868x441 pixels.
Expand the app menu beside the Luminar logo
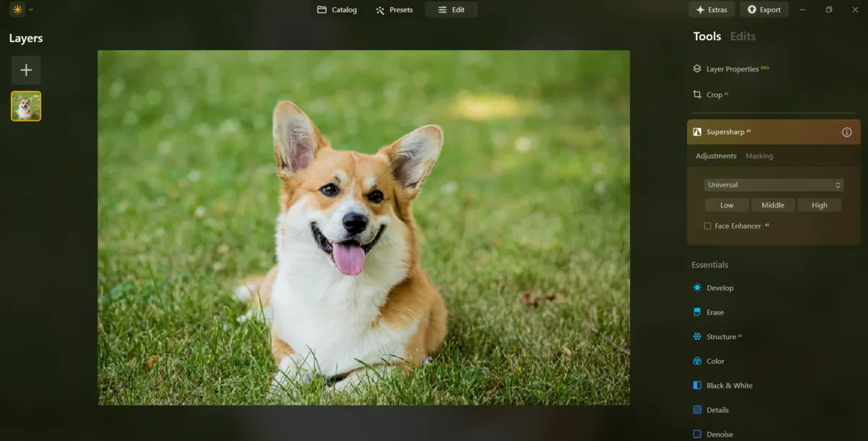click(30, 9)
